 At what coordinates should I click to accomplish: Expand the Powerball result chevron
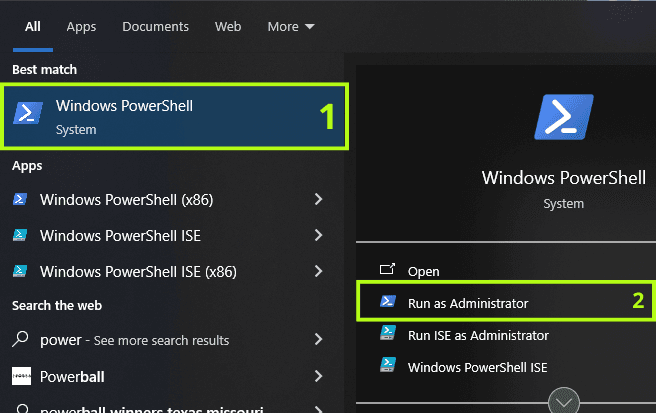tap(318, 376)
